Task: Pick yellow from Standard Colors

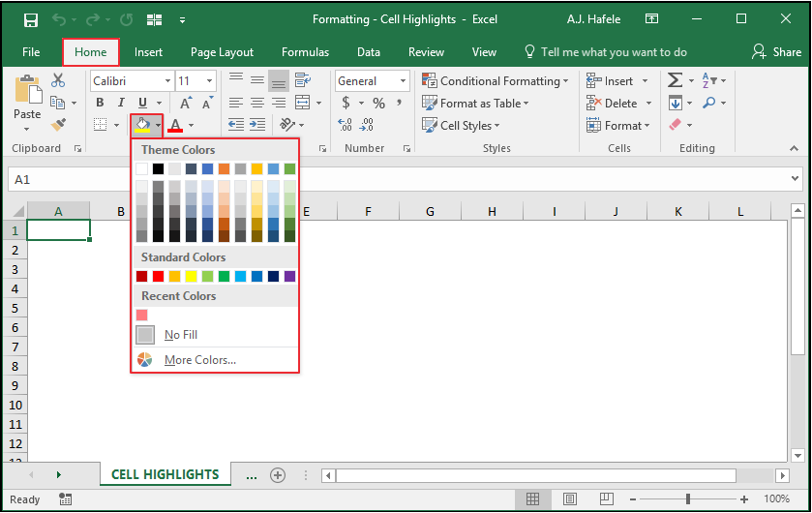Action: (x=191, y=277)
